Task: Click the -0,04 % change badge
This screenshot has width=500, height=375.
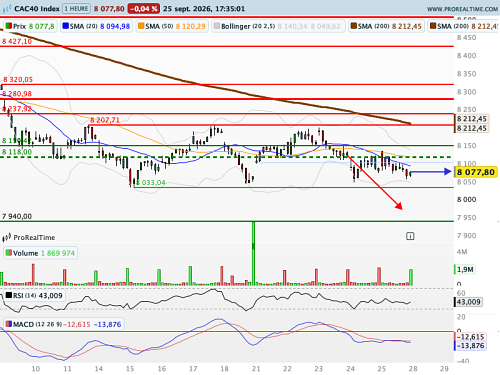Action: (143, 9)
